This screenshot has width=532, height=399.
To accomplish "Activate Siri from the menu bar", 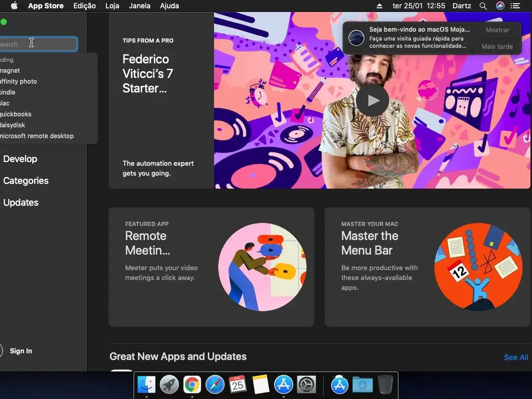I will [500, 6].
